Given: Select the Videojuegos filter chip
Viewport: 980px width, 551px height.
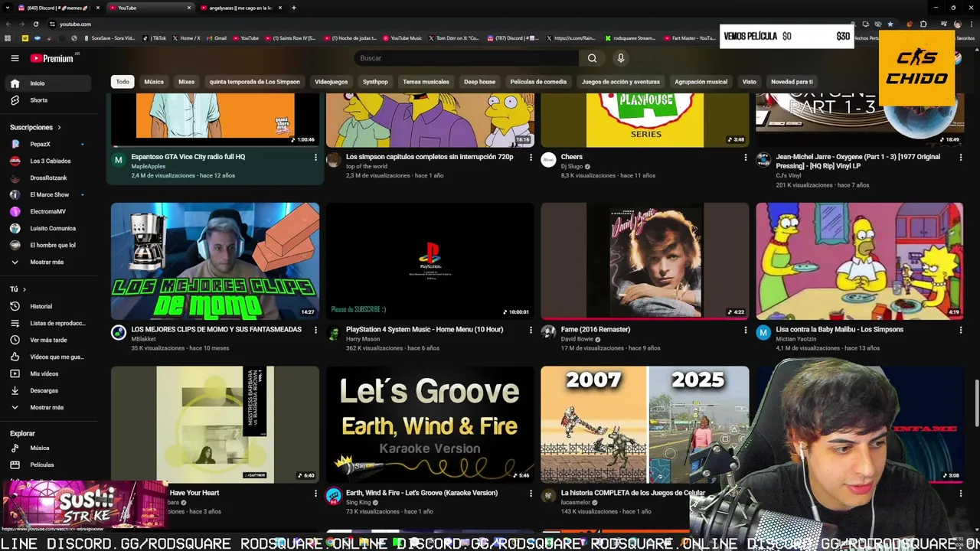Looking at the screenshot, I should point(331,82).
